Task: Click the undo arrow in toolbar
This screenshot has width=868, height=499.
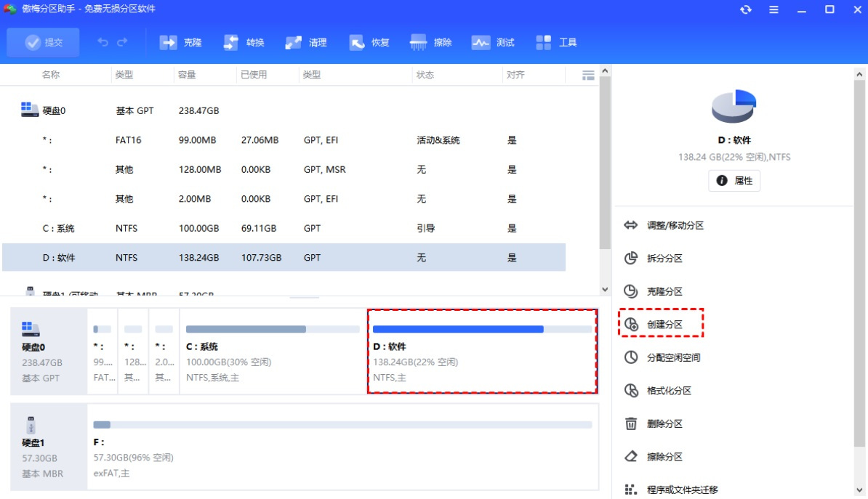Action: click(103, 43)
